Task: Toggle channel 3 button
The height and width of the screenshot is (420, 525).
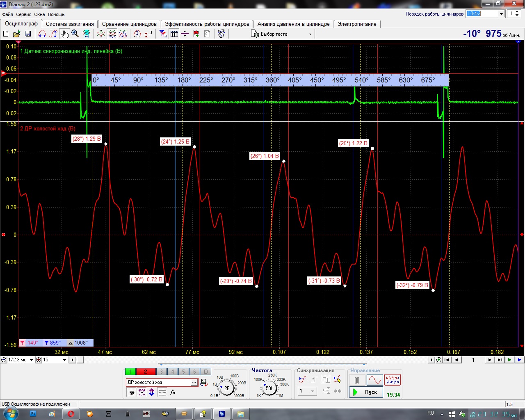Action: click(162, 372)
